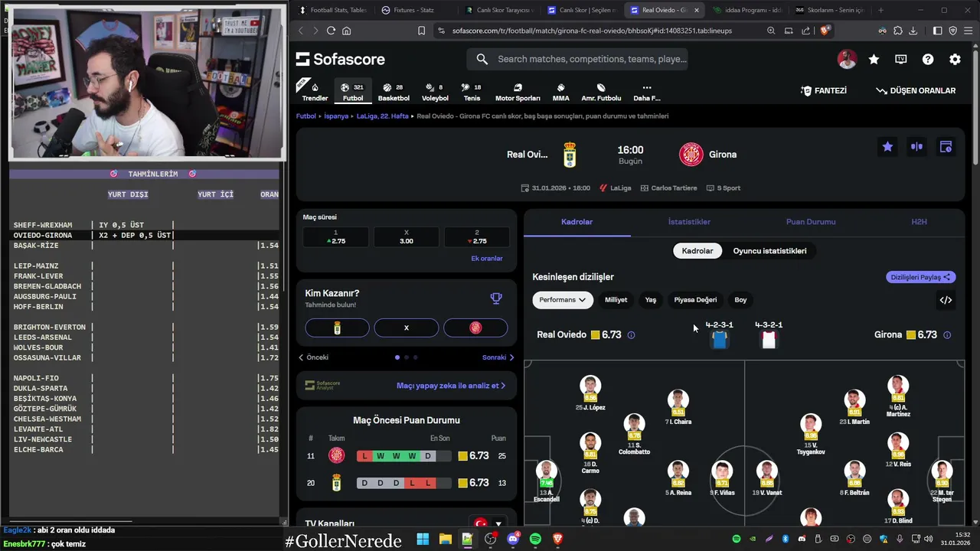Open the Trendler sports section
The height and width of the screenshot is (551, 980).
coord(315,92)
